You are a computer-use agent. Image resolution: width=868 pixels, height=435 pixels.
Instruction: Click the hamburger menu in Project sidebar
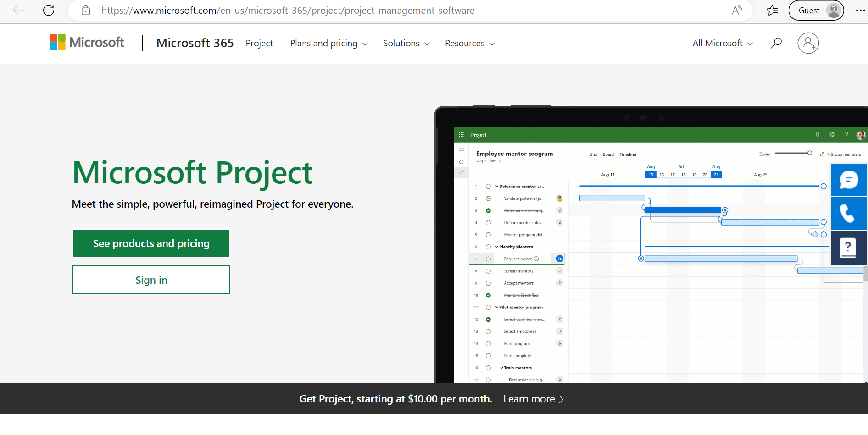pyautogui.click(x=462, y=149)
